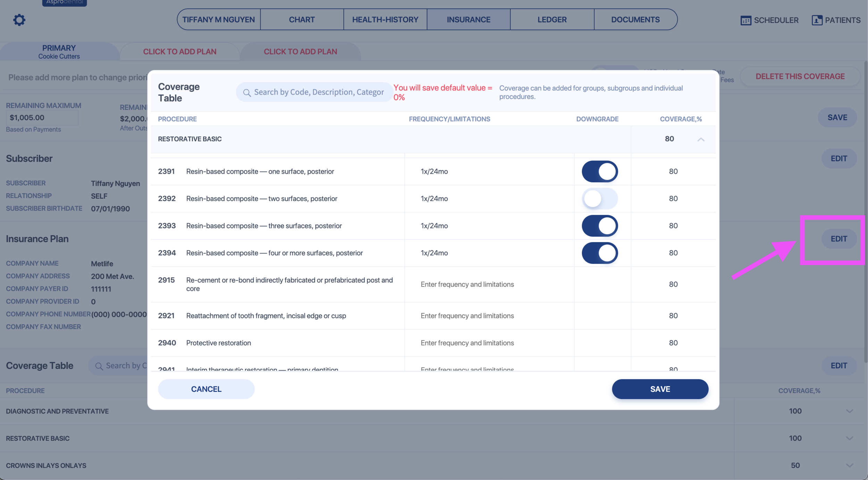
Task: Expand Crowns Inlays Onlays row chevron
Action: 849,465
